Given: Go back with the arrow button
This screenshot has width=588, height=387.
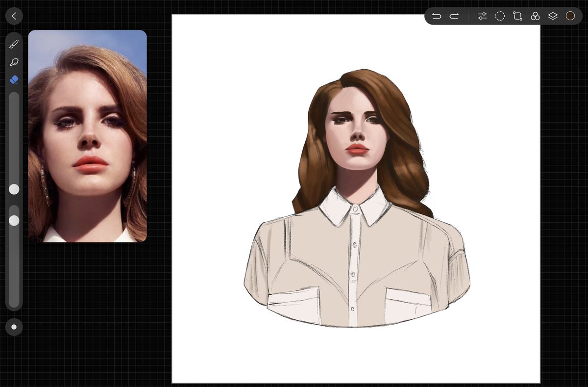Looking at the screenshot, I should coord(14,16).
